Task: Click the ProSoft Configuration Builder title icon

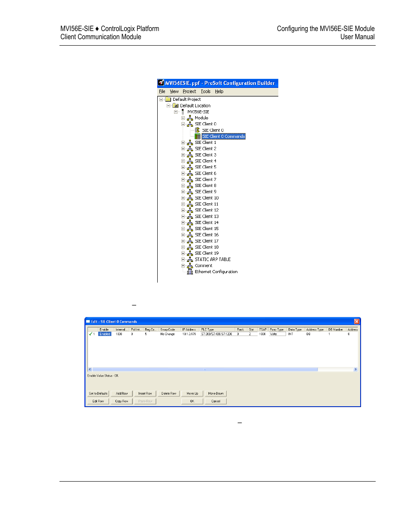Action: pyautogui.click(x=161, y=83)
